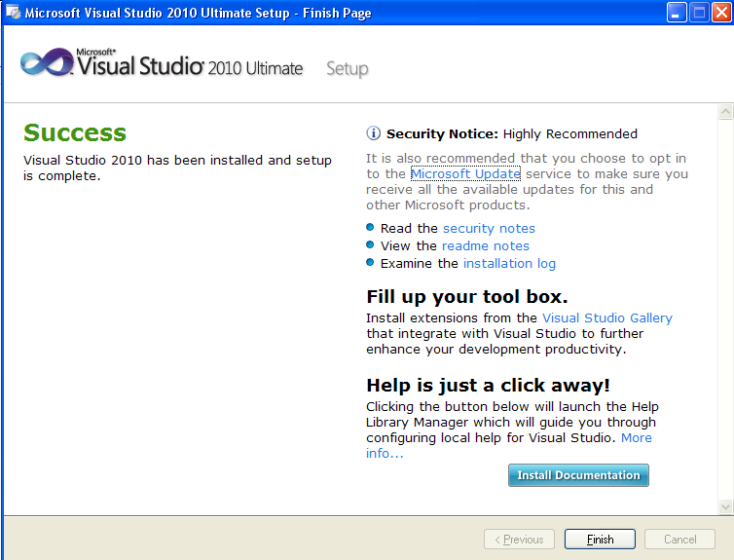This screenshot has height=560, width=734.
Task: Open the installation log link
Action: 509,263
